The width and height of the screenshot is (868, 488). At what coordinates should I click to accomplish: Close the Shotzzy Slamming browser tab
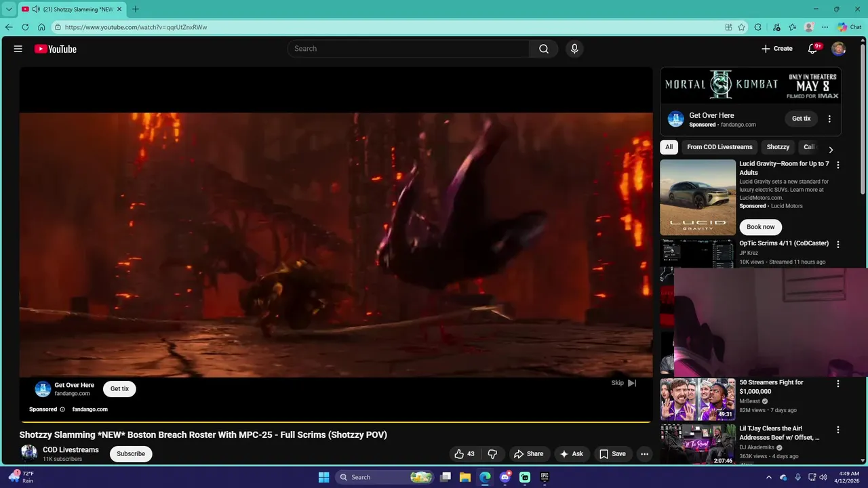(119, 9)
